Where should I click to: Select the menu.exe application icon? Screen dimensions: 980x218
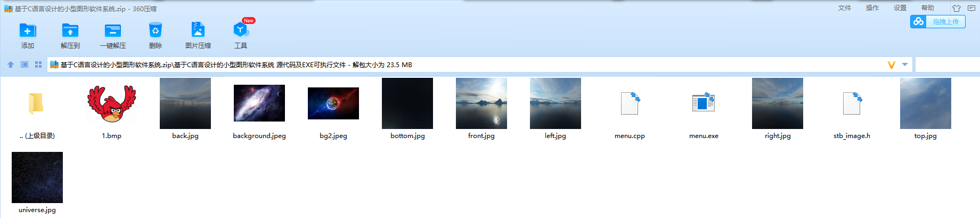pos(704,102)
